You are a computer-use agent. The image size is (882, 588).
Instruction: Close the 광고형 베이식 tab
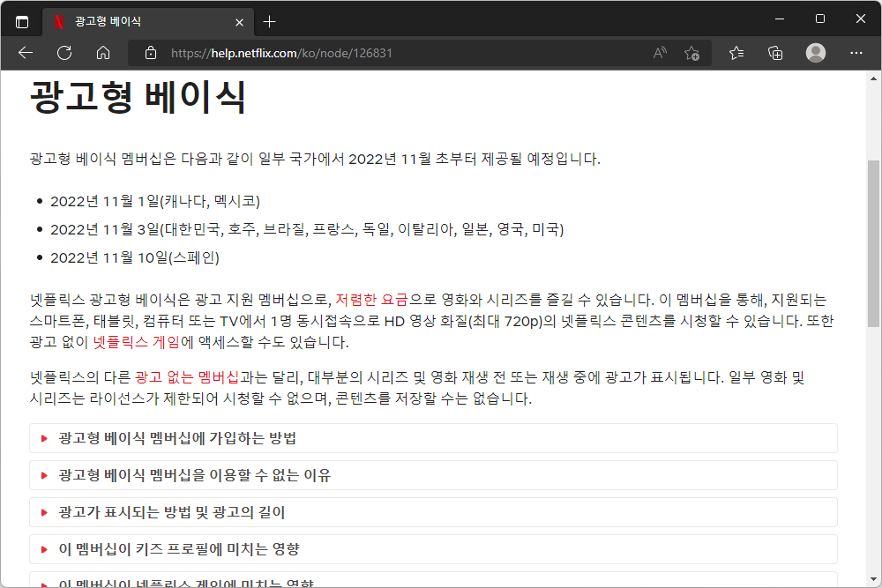(239, 23)
